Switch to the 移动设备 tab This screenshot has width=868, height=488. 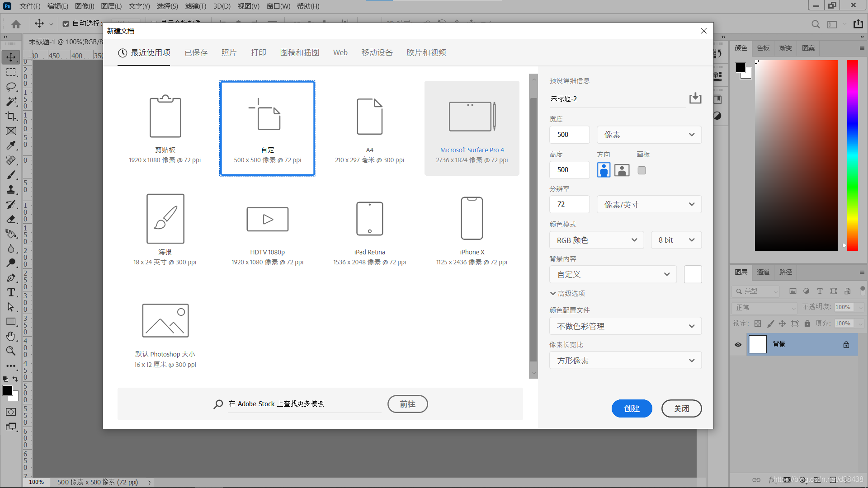pyautogui.click(x=377, y=53)
